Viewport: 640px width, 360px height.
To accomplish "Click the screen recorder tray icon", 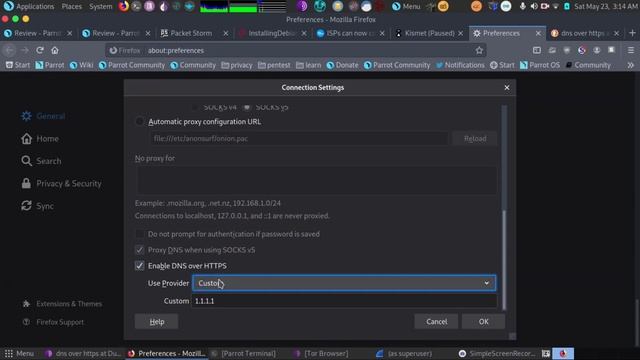I will [x=545, y=6].
